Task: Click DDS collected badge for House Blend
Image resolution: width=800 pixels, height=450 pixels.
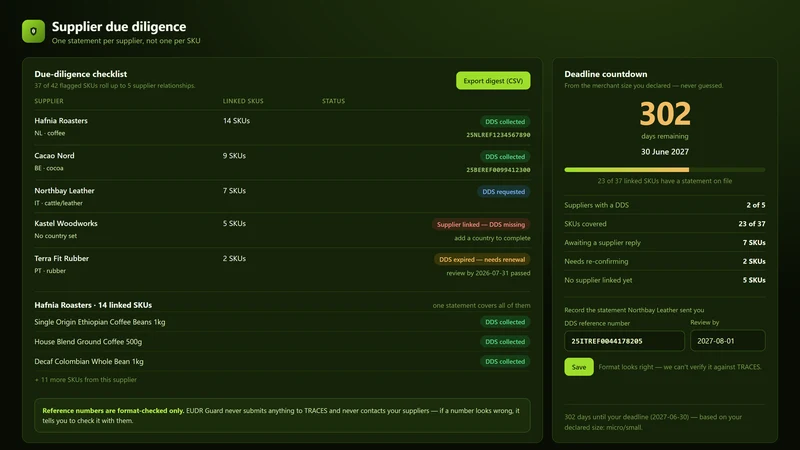Action: 505,342
